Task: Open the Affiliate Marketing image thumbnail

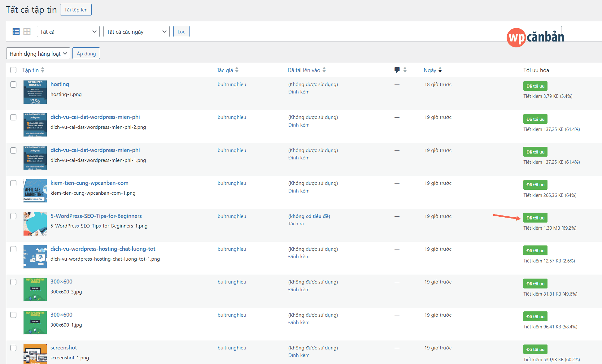Action: (35, 191)
